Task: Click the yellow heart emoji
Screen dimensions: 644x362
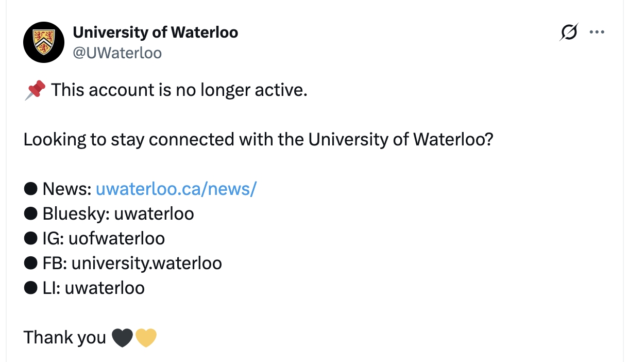Action: (x=146, y=338)
